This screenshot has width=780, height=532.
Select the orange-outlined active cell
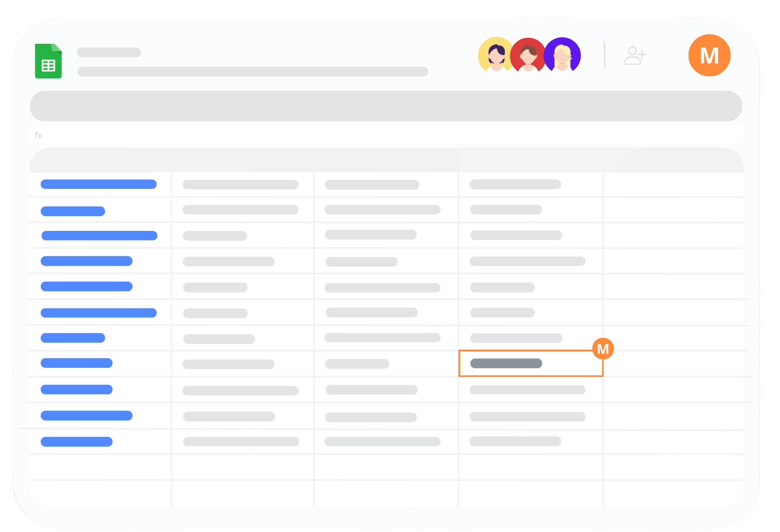(x=530, y=363)
